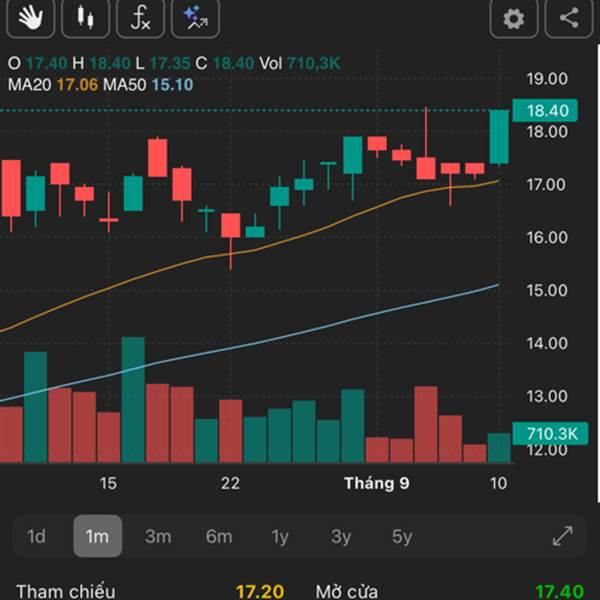600x600 pixels.
Task: Click the MA50 15.10 indicator value
Action: [x=173, y=85]
